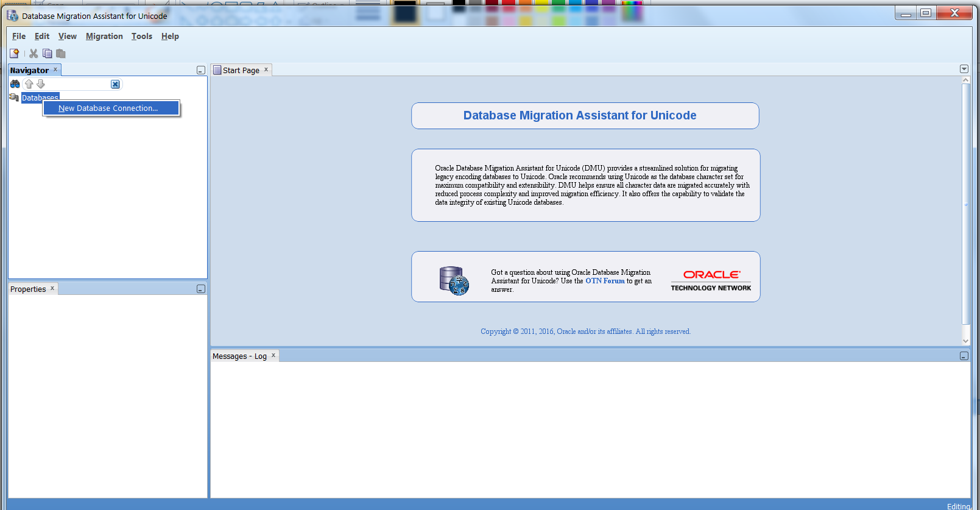The image size is (980, 510).
Task: Open the Migration menu
Action: (104, 36)
